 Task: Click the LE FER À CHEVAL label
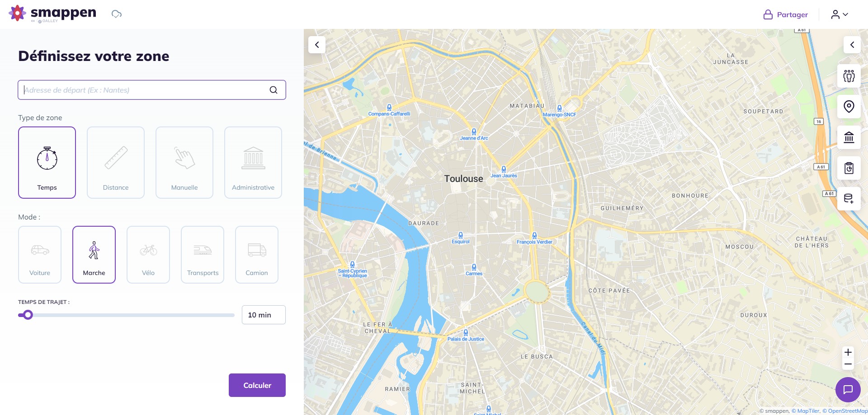pos(378,328)
